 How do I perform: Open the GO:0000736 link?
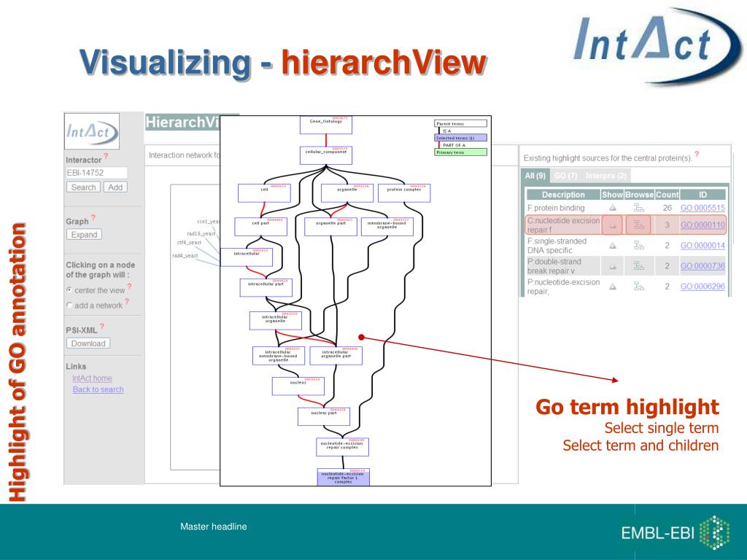pyautogui.click(x=703, y=265)
